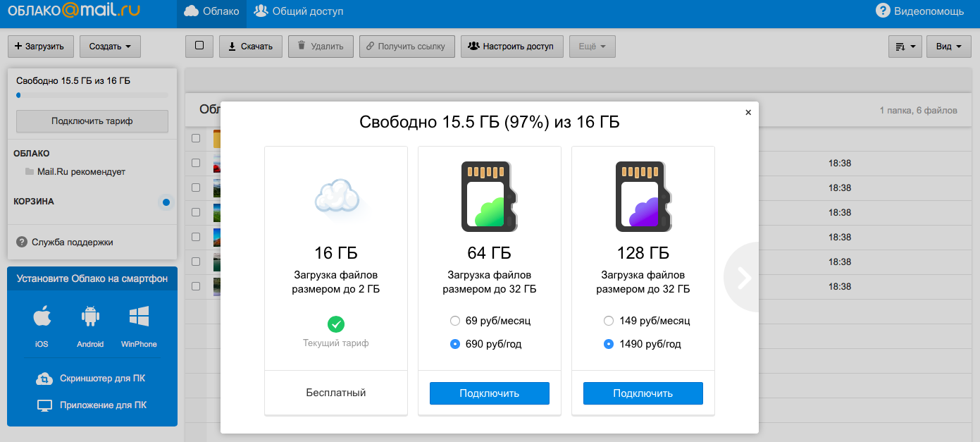Switch to the Общий доступ tab
This screenshot has height=442, width=980.
298,11
